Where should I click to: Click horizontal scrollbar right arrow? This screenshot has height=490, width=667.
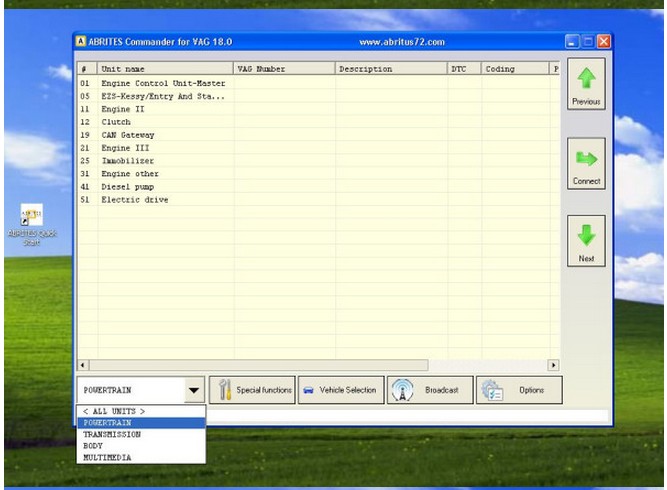click(x=553, y=365)
